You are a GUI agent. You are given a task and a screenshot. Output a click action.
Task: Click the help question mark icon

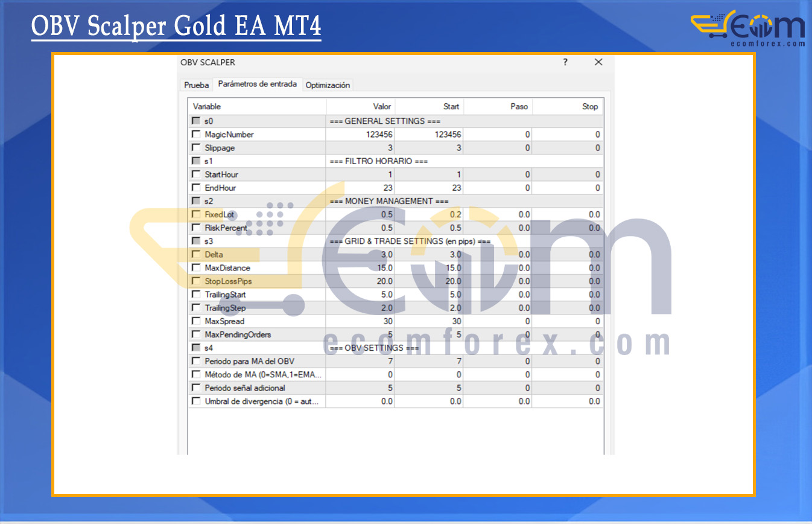565,62
